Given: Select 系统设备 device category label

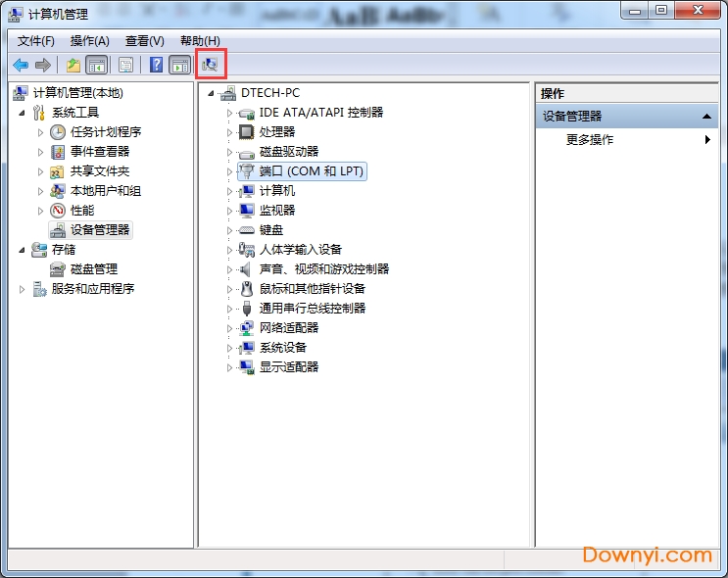Looking at the screenshot, I should point(283,348).
